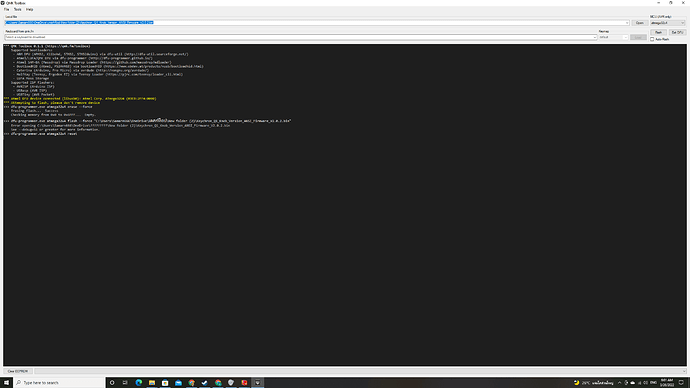Open the notification center icon

click(681, 383)
